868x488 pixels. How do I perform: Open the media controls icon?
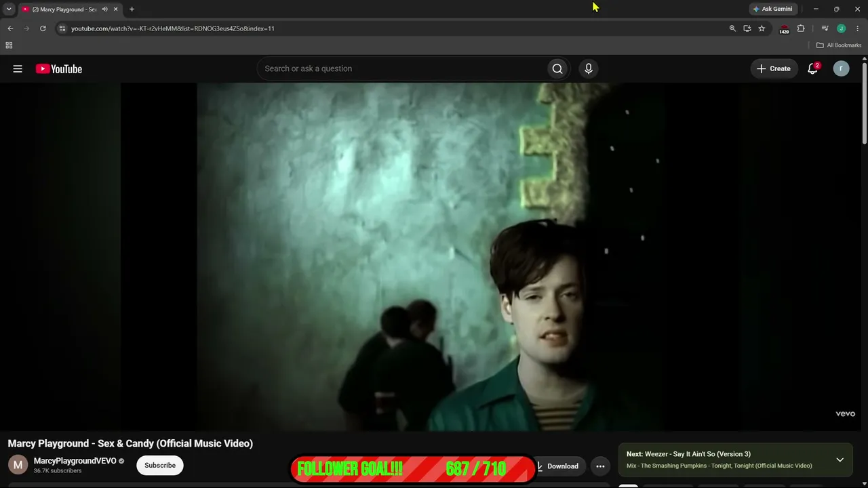825,28
